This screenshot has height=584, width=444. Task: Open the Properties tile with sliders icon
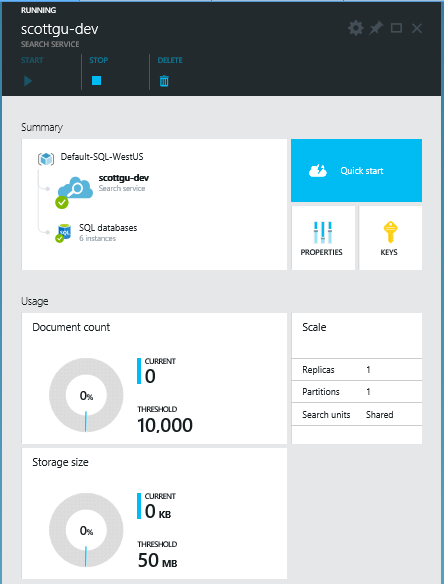tap(323, 238)
